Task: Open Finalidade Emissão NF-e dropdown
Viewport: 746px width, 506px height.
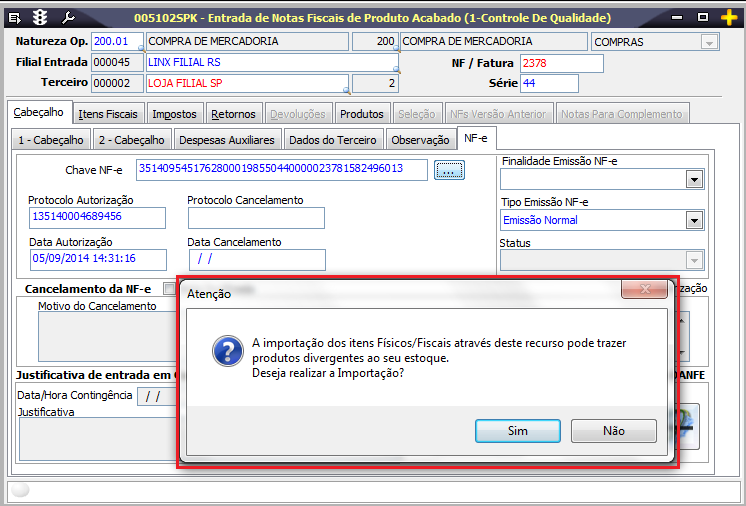Action: point(694,180)
